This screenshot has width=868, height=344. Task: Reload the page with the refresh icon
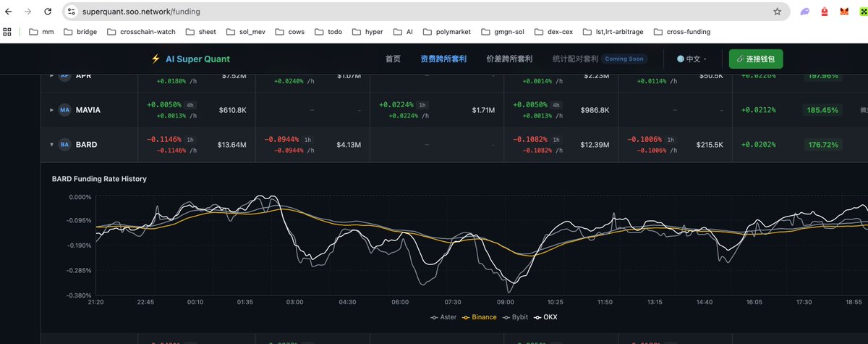coord(48,12)
